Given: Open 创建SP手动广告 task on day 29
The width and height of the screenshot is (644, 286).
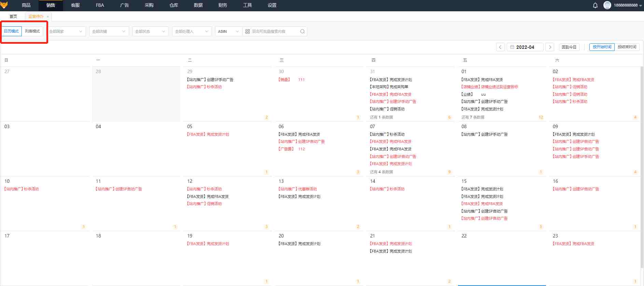Looking at the screenshot, I should [210, 80].
